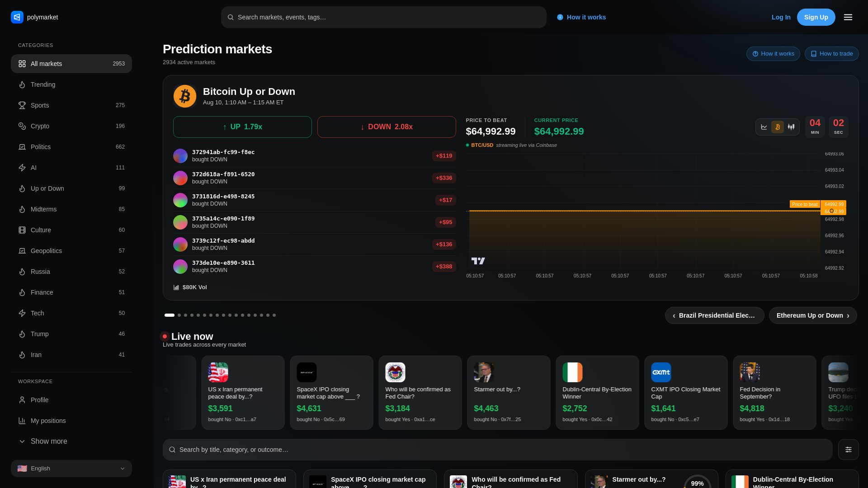
Task: Expand Show more in the sidebar
Action: (71, 441)
